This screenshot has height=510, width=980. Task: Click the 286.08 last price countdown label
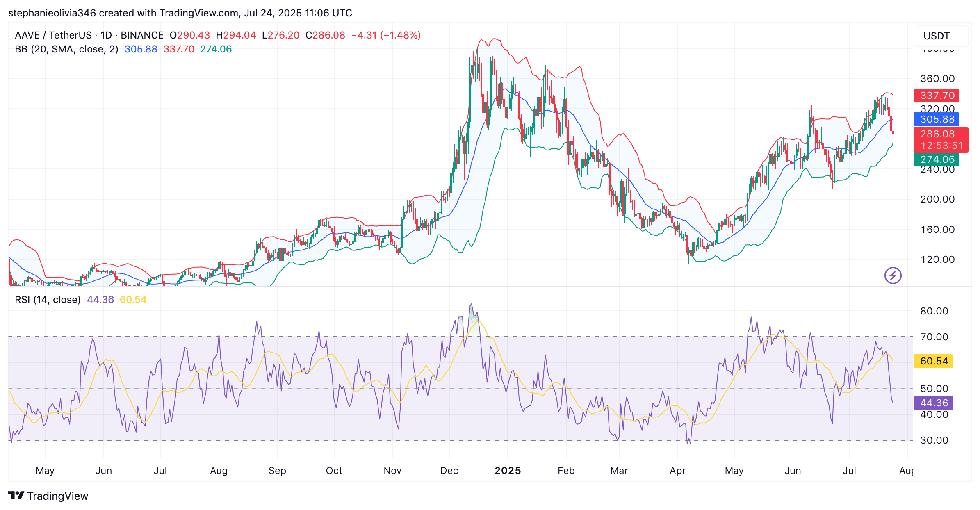pos(938,139)
